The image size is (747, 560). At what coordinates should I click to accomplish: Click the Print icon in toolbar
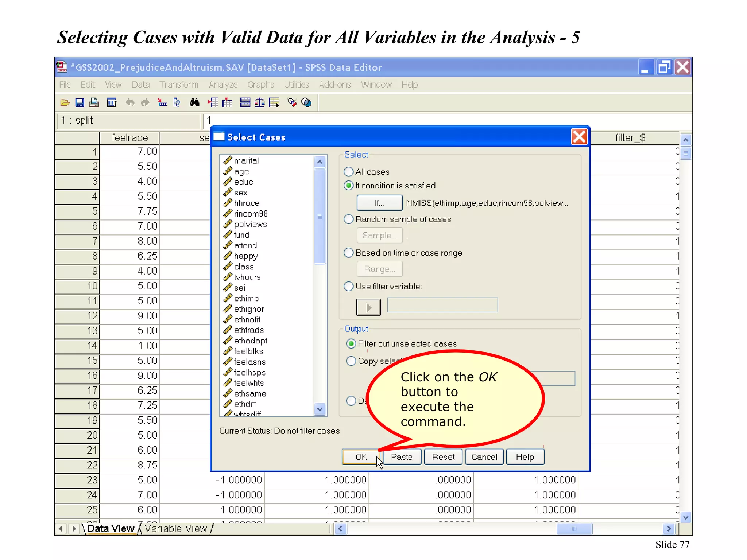pyautogui.click(x=94, y=103)
